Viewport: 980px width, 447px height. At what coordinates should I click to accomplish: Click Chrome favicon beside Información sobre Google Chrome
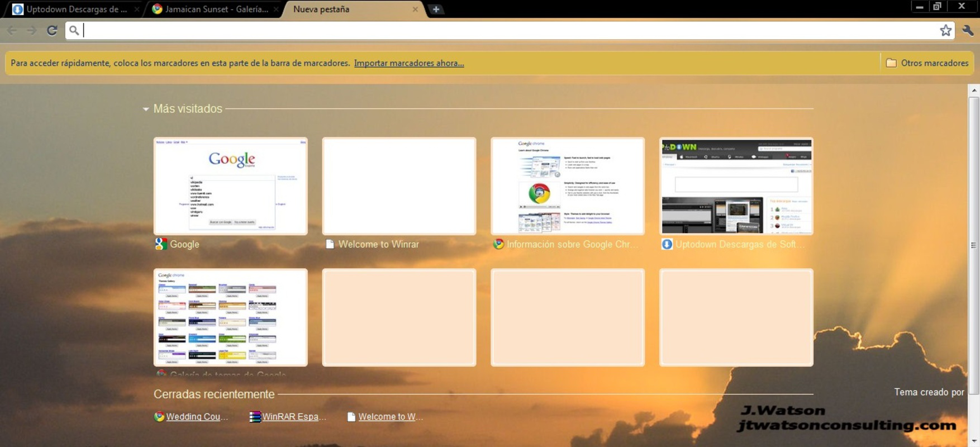[x=498, y=244]
